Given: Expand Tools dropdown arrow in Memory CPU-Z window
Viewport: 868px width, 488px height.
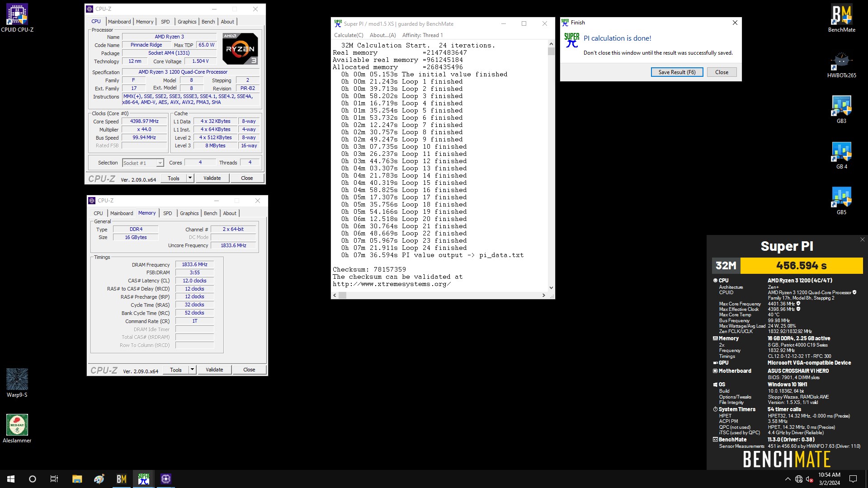Looking at the screenshot, I should pyautogui.click(x=192, y=370).
